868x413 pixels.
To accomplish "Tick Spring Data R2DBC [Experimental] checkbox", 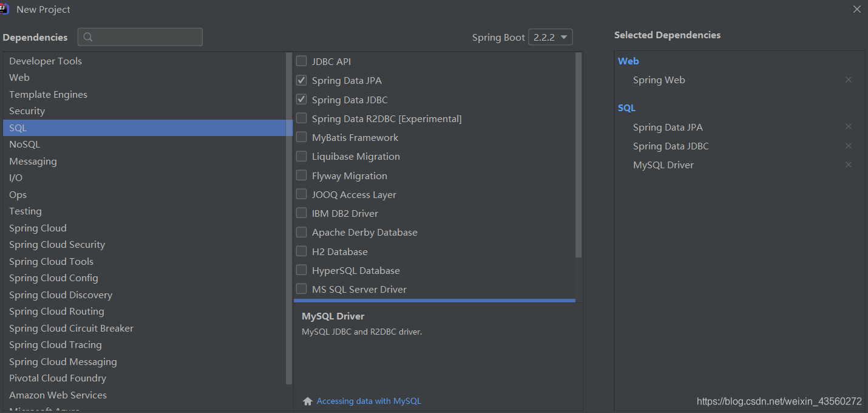I will pyautogui.click(x=301, y=118).
